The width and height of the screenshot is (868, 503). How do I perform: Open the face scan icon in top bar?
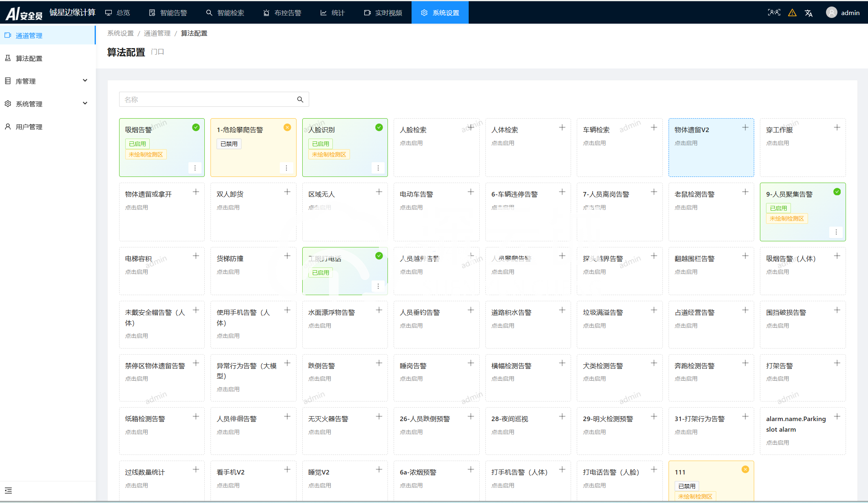pos(774,13)
